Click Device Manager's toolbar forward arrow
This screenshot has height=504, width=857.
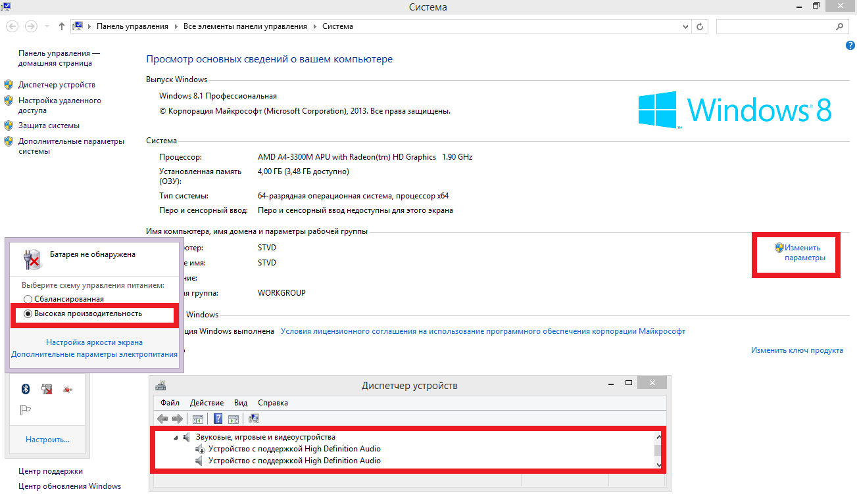[178, 419]
